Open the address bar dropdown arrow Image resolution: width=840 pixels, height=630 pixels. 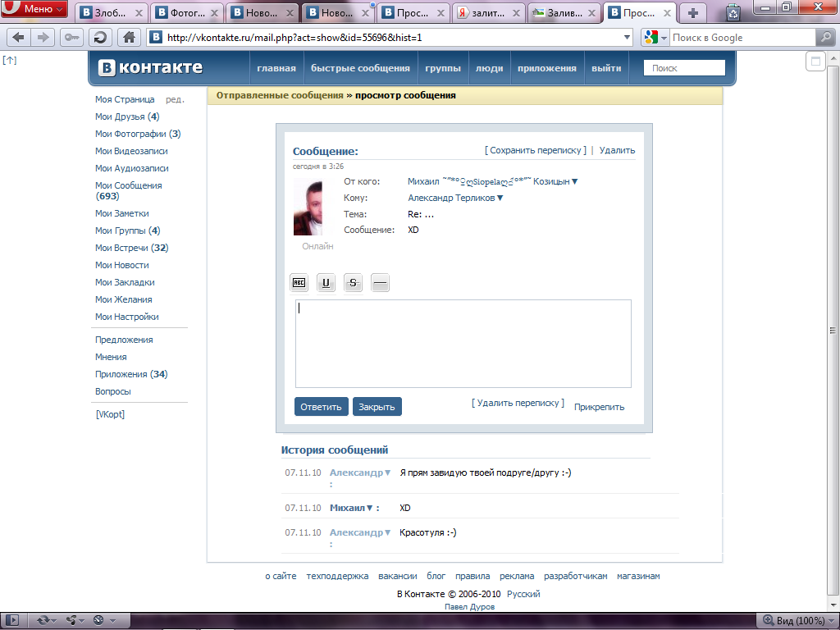(x=627, y=38)
